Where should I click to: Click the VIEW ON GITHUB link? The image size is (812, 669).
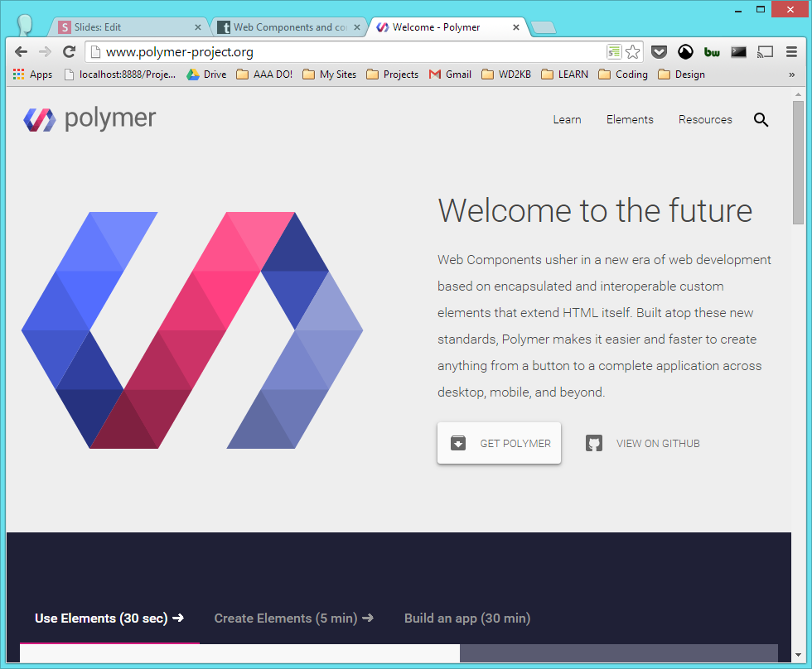643,444
